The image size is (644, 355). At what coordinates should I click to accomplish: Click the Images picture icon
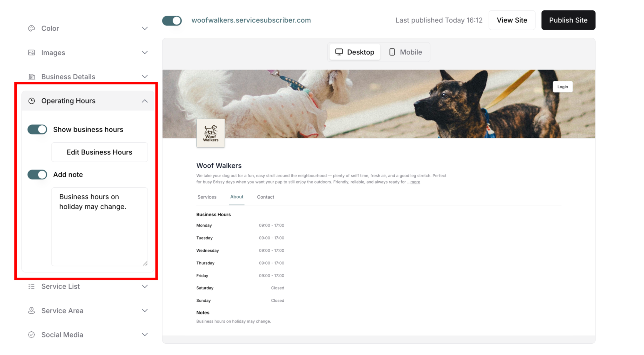pyautogui.click(x=31, y=53)
